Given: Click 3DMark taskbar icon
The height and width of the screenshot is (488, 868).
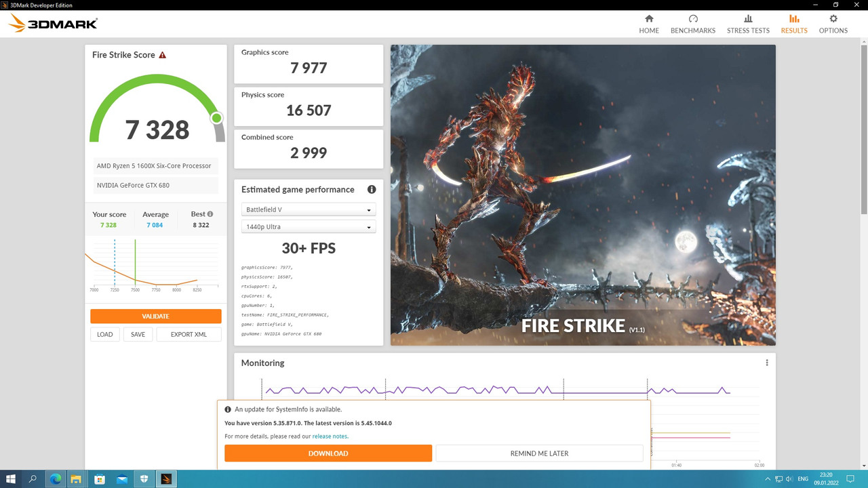Looking at the screenshot, I should click(166, 479).
